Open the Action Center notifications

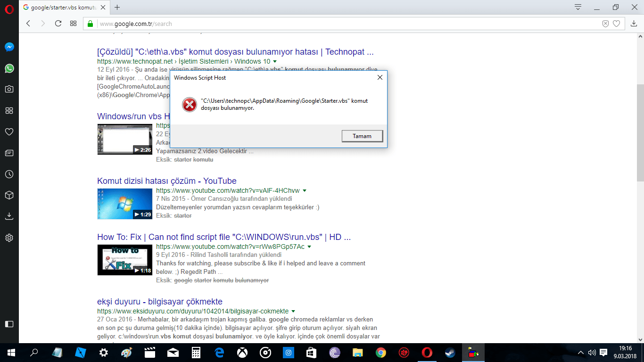[x=603, y=352]
